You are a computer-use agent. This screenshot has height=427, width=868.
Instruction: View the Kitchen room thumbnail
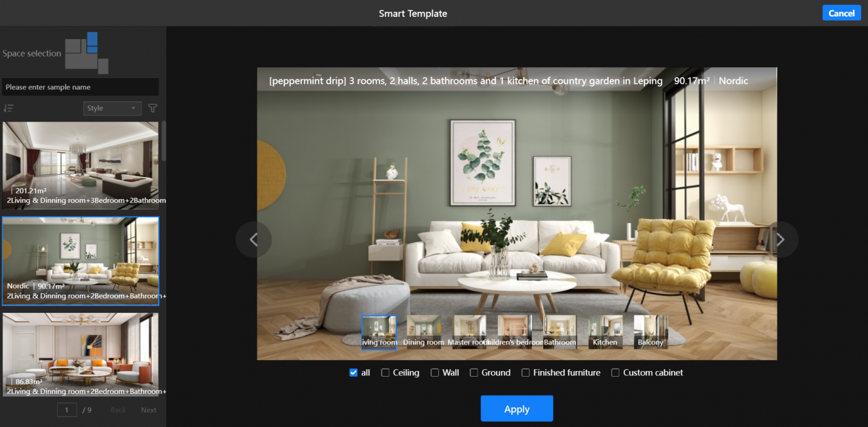605,332
